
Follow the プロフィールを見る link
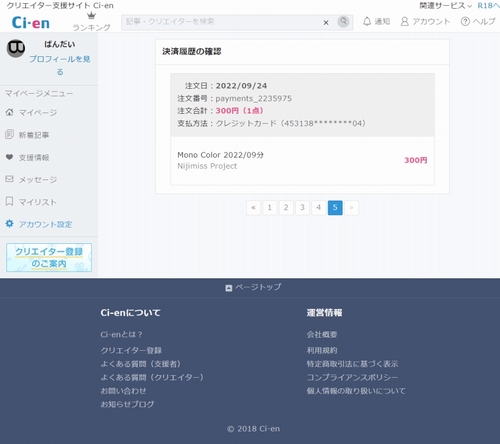pos(60,65)
